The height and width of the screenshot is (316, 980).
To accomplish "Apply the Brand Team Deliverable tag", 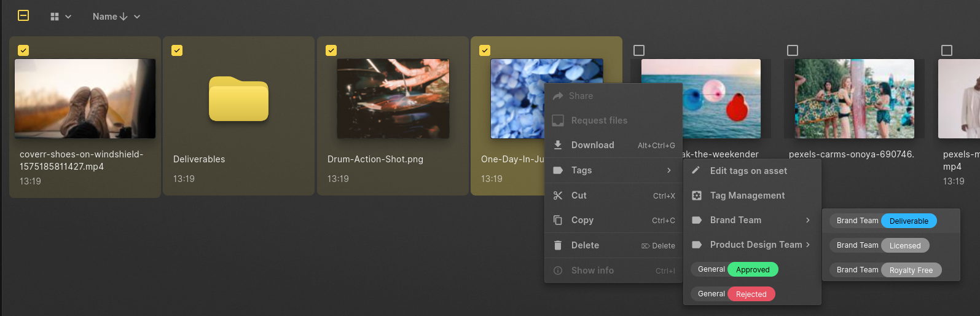I will [883, 221].
